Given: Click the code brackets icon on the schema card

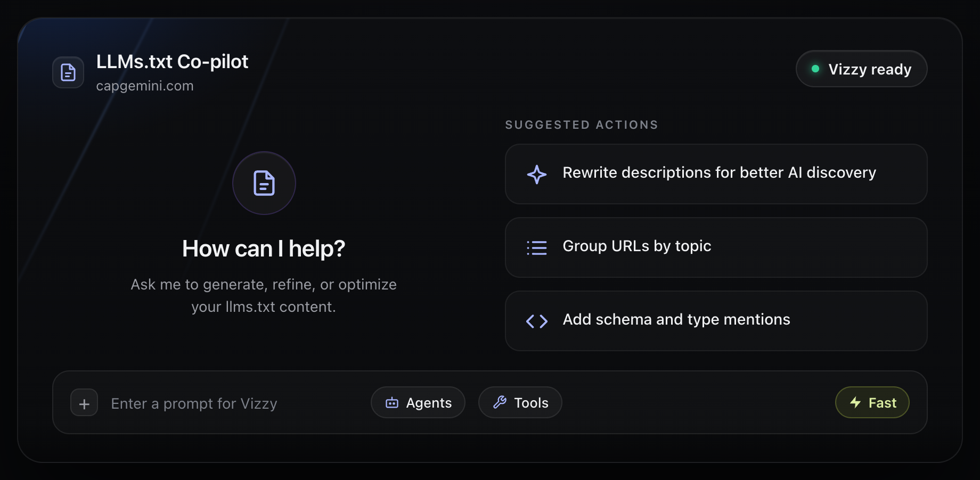Looking at the screenshot, I should coord(537,321).
